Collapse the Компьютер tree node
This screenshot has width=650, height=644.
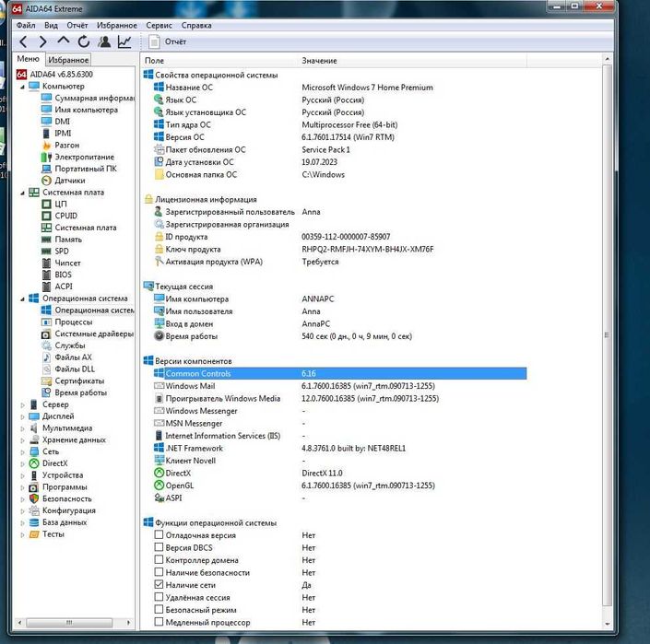tap(22, 87)
